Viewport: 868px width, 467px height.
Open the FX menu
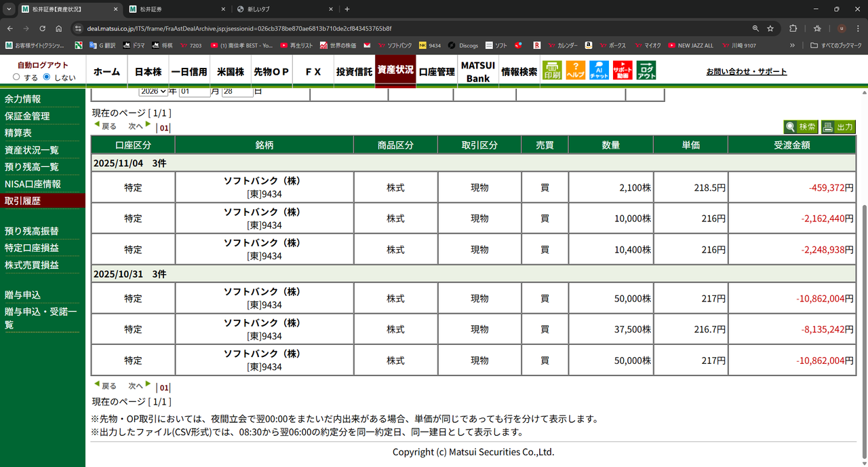point(313,71)
